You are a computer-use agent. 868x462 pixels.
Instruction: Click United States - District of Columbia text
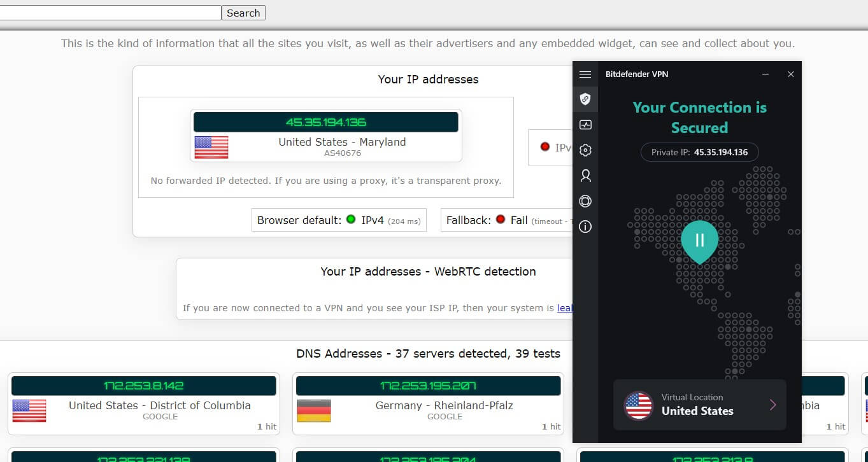[x=160, y=405]
